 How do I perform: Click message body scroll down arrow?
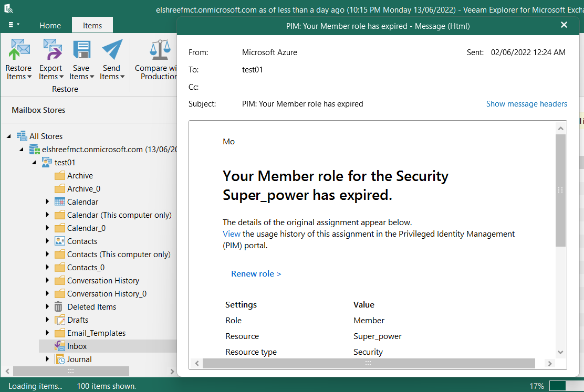pos(560,352)
